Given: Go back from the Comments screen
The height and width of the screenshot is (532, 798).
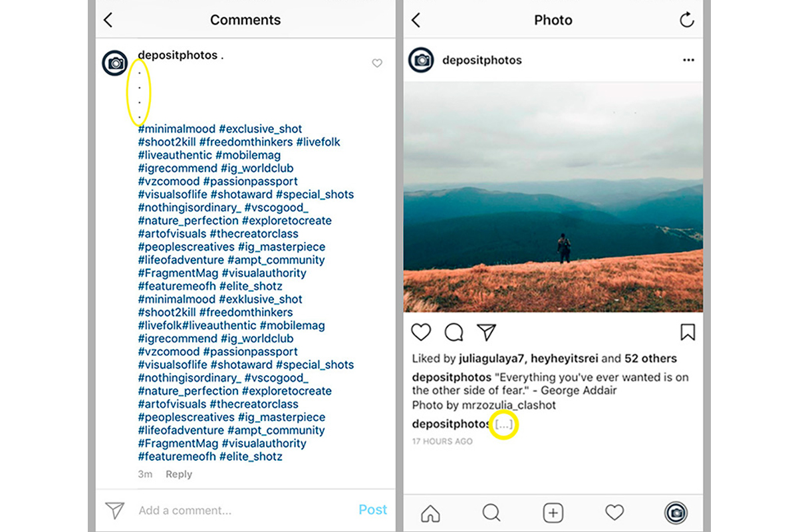Looking at the screenshot, I should point(108,20).
